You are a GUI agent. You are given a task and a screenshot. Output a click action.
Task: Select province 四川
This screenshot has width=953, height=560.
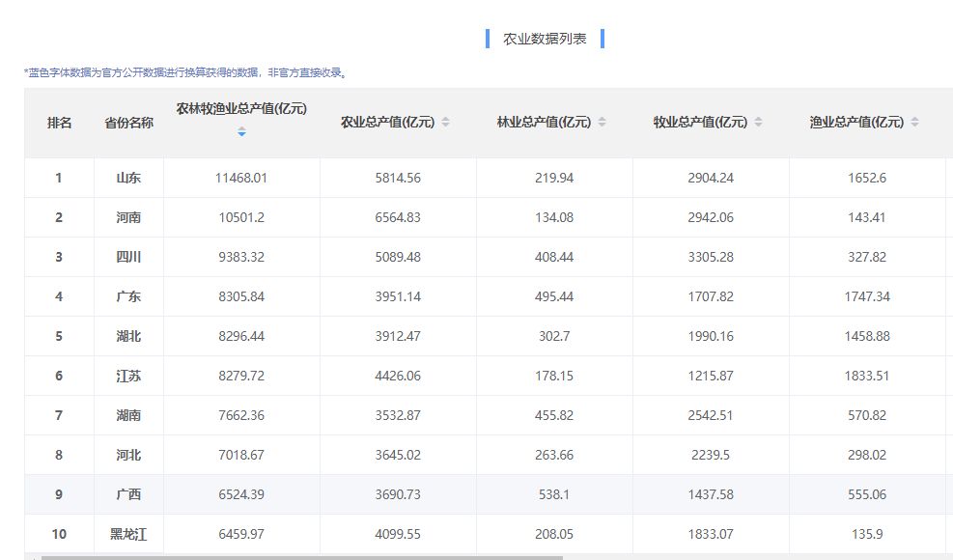pos(128,257)
